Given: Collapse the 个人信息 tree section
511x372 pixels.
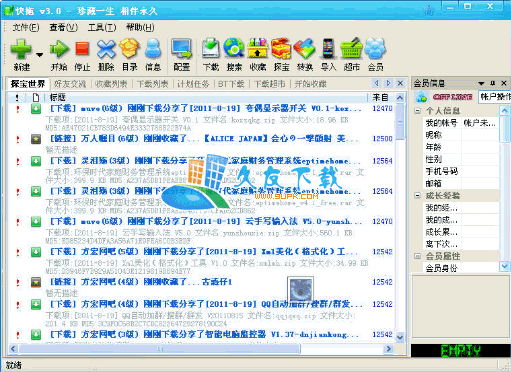Looking at the screenshot, I should [x=417, y=111].
